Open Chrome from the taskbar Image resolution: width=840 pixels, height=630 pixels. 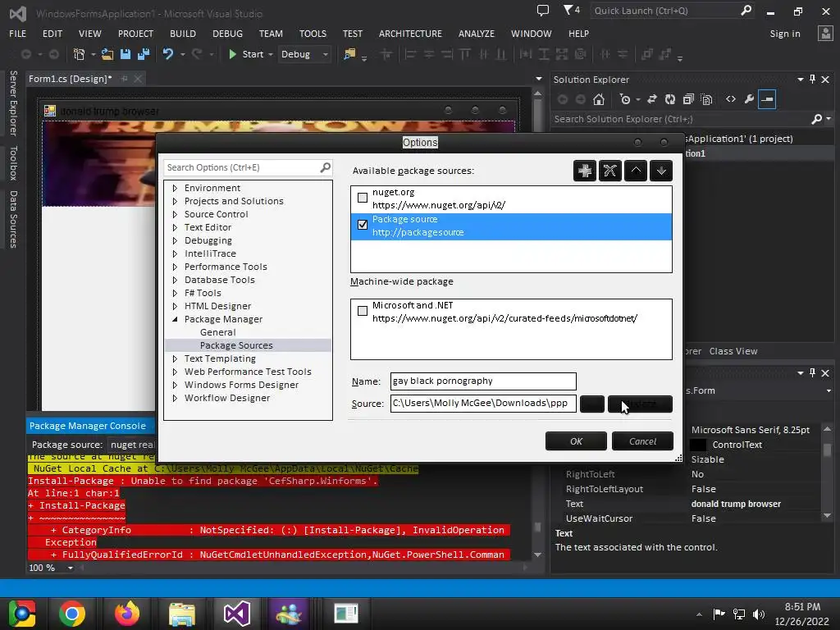coord(72,614)
